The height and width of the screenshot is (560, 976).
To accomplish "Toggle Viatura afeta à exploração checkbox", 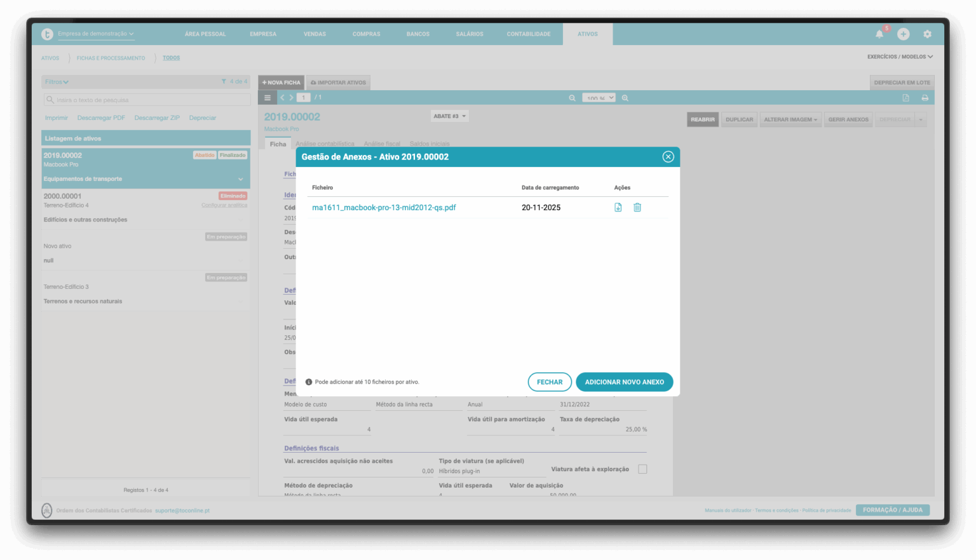I will point(642,469).
